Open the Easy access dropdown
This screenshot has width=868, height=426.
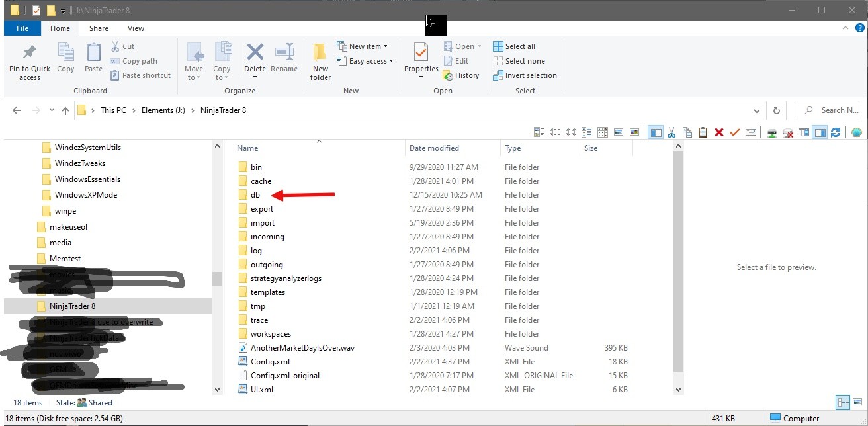pyautogui.click(x=365, y=61)
